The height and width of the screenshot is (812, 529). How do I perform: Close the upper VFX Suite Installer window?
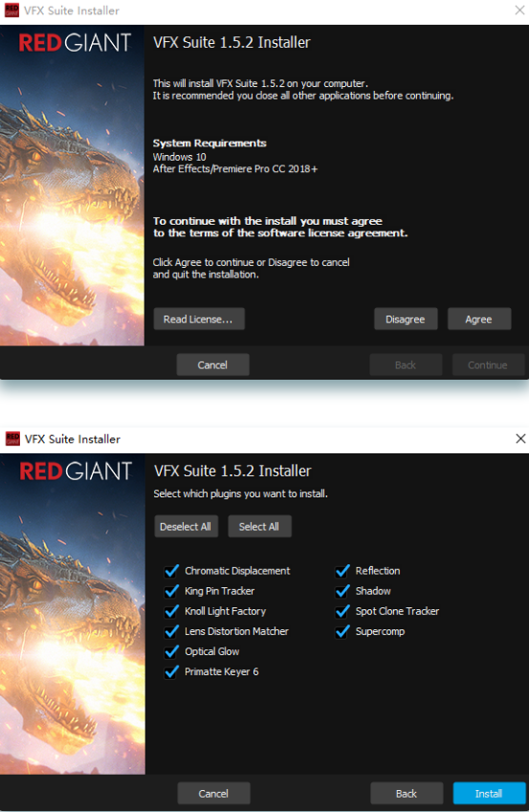point(519,10)
